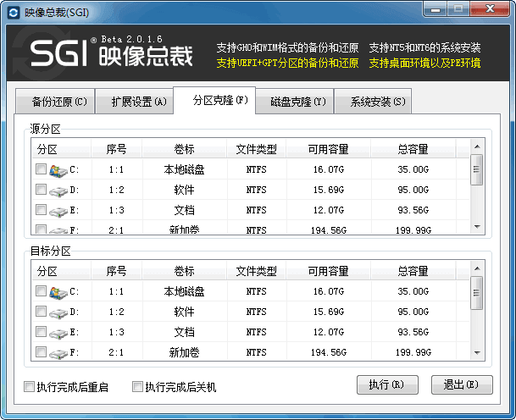Sort source list by 可用容量 column header

(329, 149)
